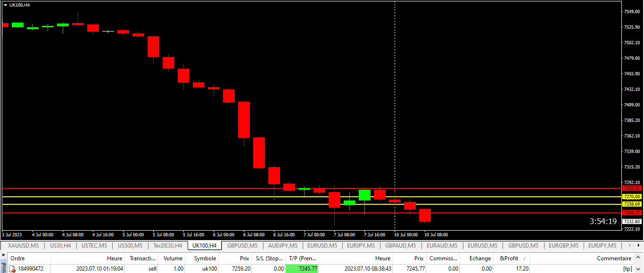Click the green take-profit cell 7245.77

tap(302, 269)
